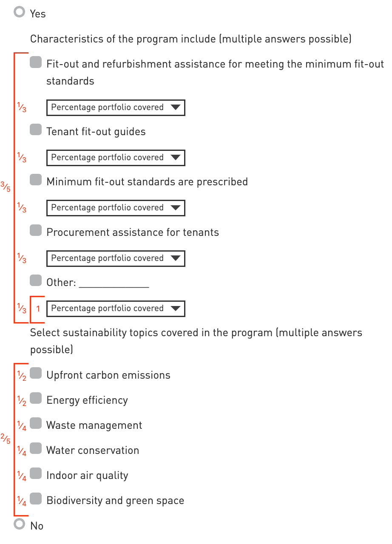Viewport: 392px width, 544px height.
Task: Expand percentage dropdown below Tenant fit-out guides
Action: point(116,158)
